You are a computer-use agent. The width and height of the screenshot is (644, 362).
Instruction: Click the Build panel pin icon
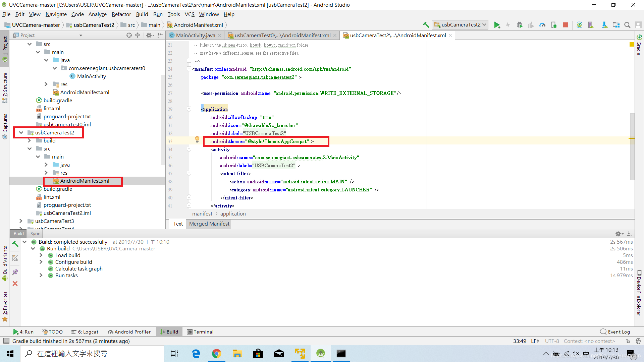click(x=15, y=272)
